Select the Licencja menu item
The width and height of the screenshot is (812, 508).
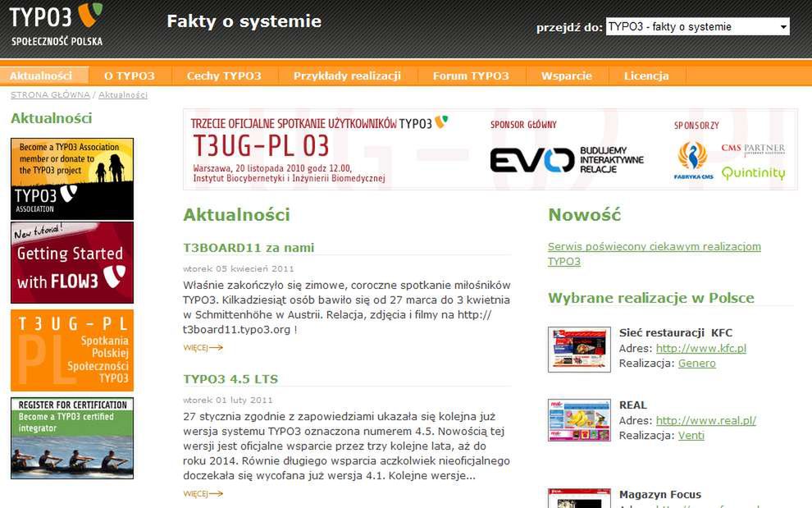[x=646, y=76]
